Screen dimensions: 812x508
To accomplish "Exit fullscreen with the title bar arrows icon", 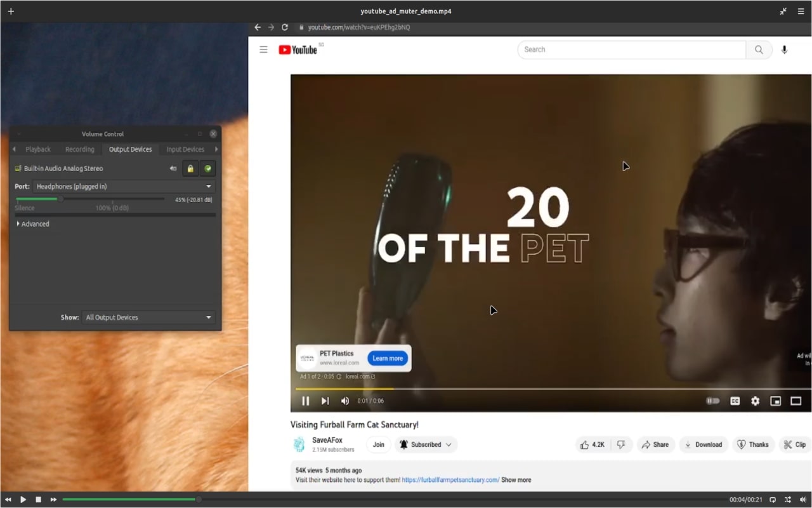I will tap(783, 11).
